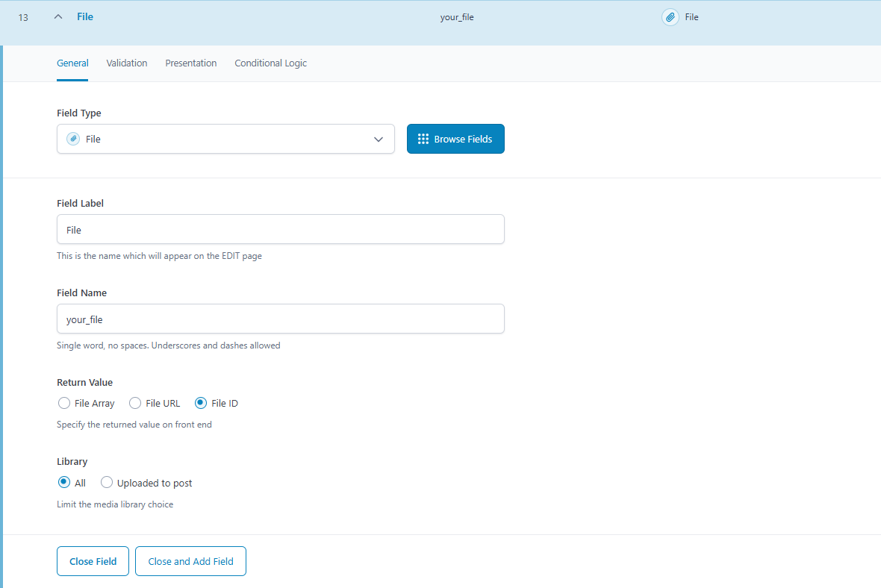Click the Browse Fields grid button
Screen dimensions: 881x588
[x=455, y=139]
